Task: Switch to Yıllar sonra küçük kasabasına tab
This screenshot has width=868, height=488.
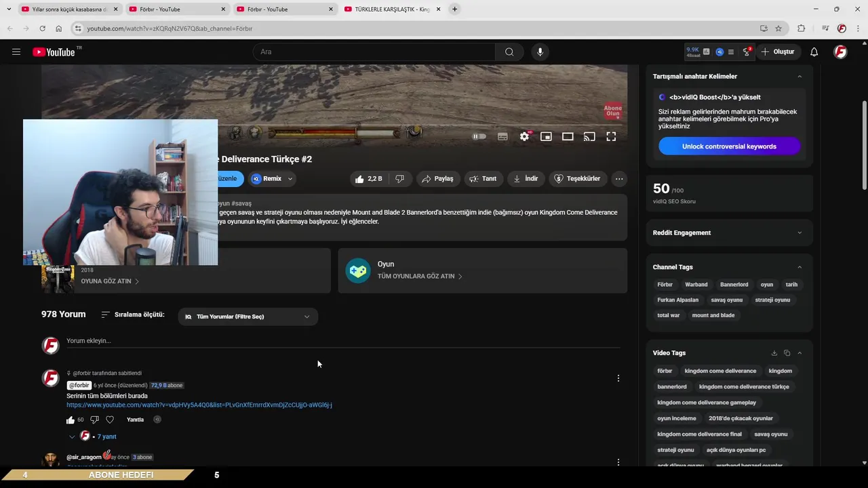Action: pos(69,9)
